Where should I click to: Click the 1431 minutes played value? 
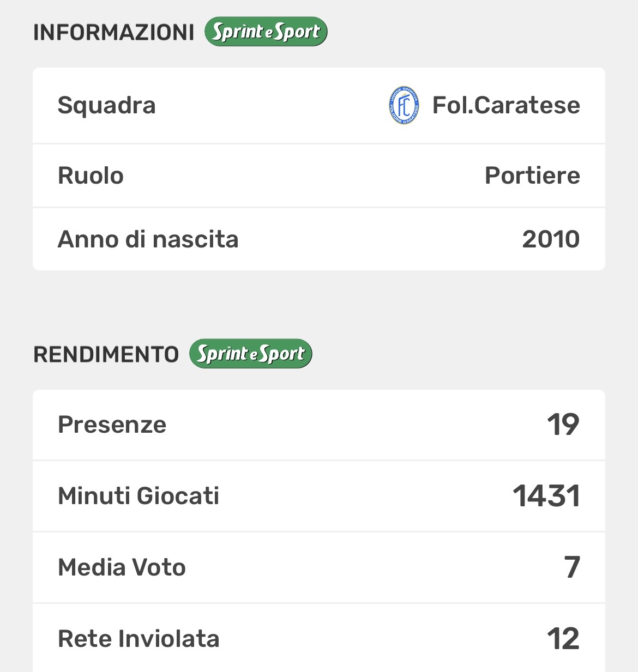click(546, 496)
